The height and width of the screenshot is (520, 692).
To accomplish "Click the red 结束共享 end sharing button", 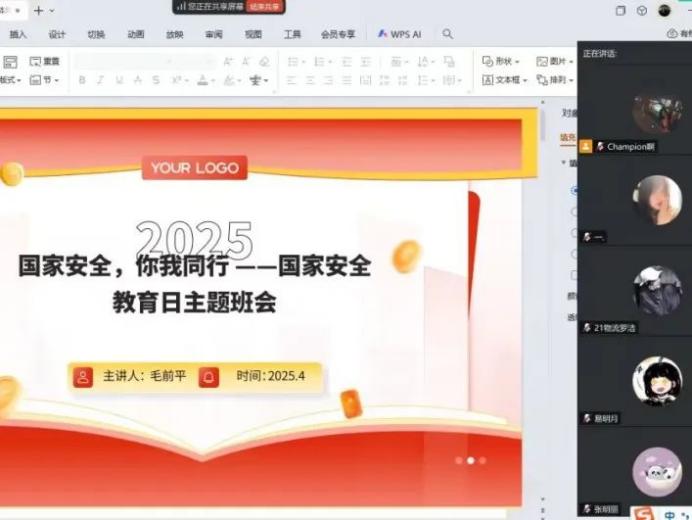I will (x=265, y=7).
